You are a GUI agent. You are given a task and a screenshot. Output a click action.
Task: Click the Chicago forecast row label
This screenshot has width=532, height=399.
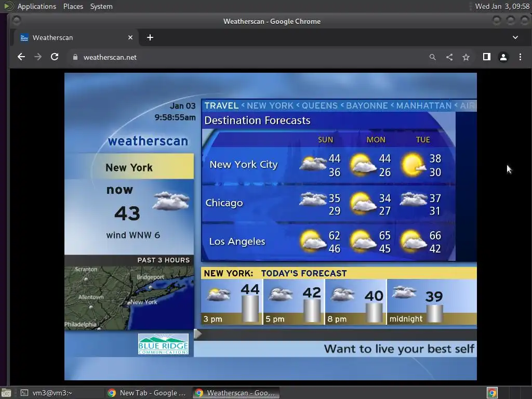(x=224, y=203)
